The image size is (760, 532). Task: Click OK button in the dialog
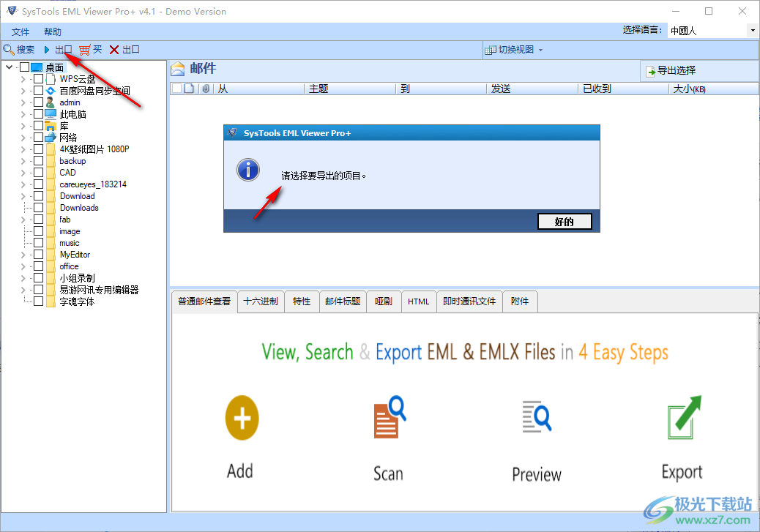click(x=565, y=222)
